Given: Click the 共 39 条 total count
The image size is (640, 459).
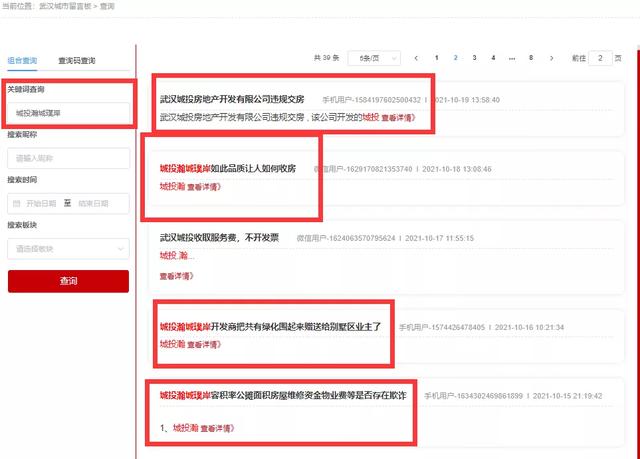Looking at the screenshot, I should 327,58.
